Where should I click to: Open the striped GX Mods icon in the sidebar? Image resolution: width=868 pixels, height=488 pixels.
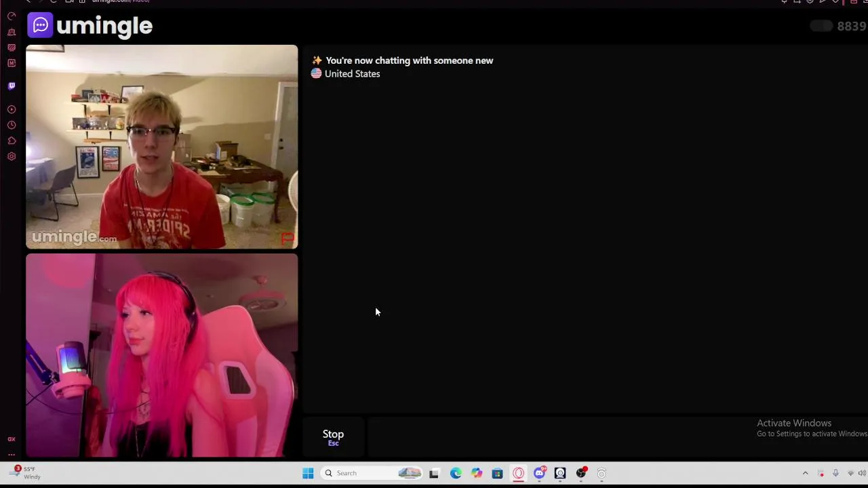coord(12,47)
